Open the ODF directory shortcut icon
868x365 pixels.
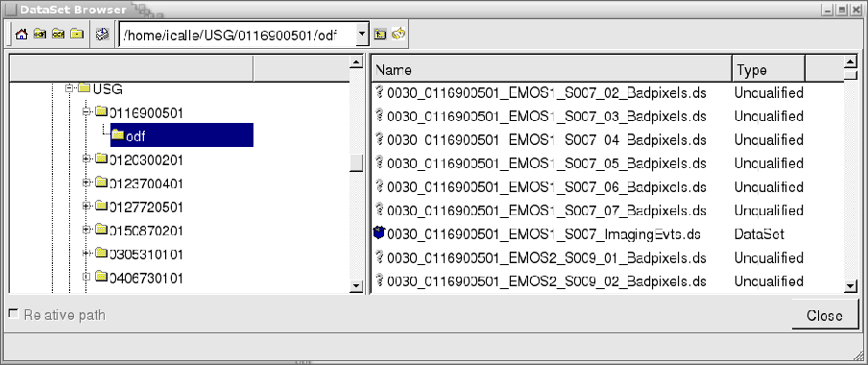pyautogui.click(x=40, y=35)
